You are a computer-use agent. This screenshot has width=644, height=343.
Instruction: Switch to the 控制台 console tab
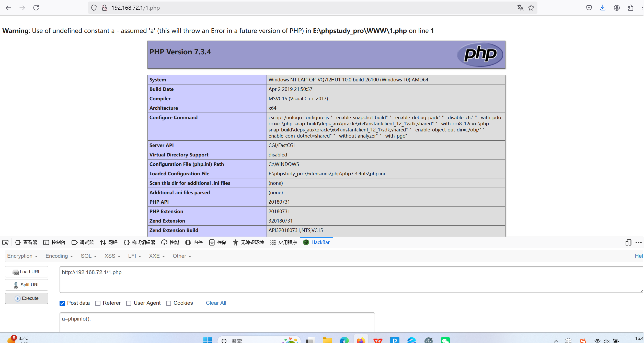(54, 242)
